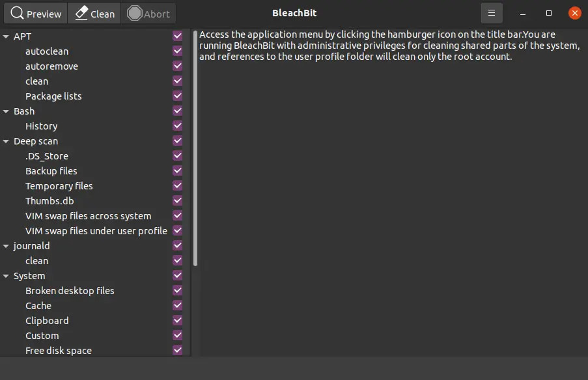Image resolution: width=588 pixels, height=380 pixels.
Task: Select VIM swap files across system
Action: click(88, 215)
